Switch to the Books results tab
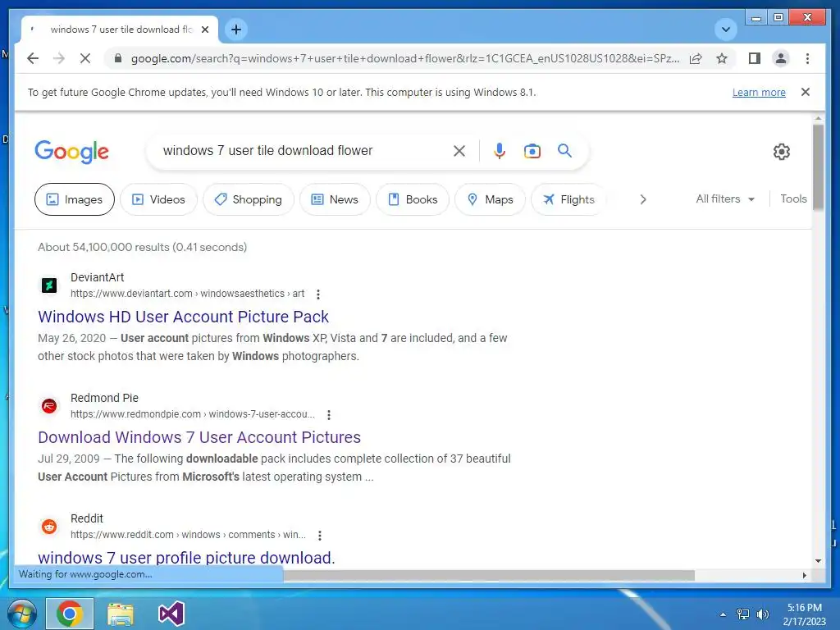The image size is (840, 630). click(413, 199)
